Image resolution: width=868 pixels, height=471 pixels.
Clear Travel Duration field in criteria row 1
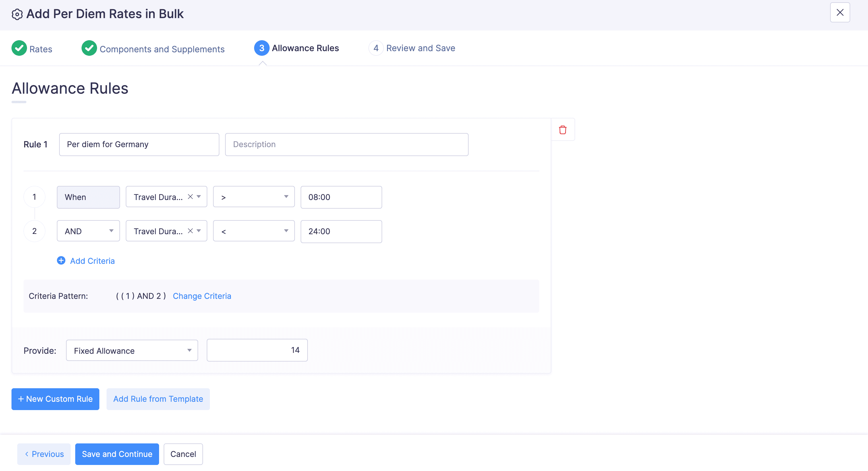pyautogui.click(x=190, y=197)
